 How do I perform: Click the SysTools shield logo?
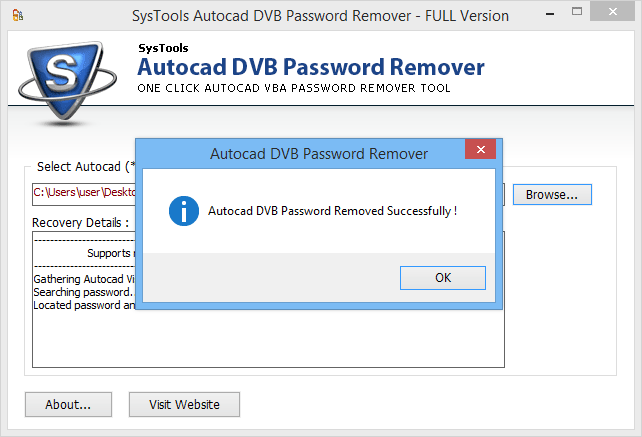coord(67,83)
